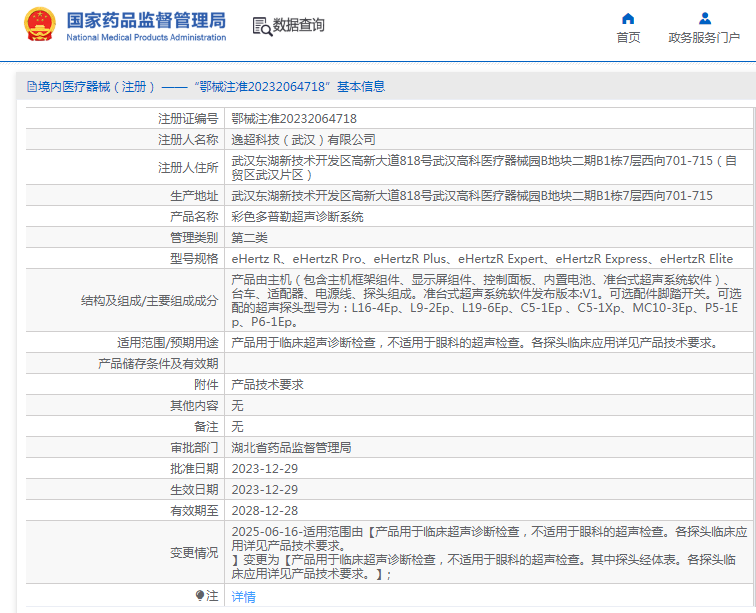The width and height of the screenshot is (756, 613).
Task: Go to 首页 text label
Action: coord(628,38)
